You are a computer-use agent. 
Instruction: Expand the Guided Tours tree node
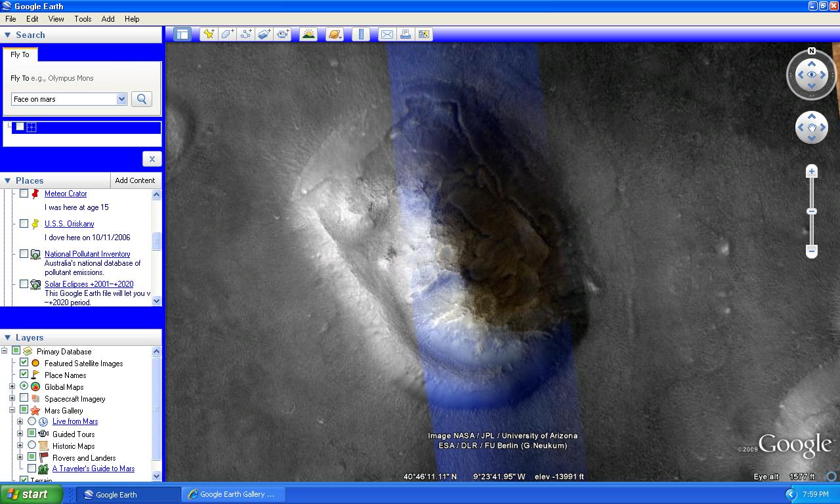coord(20,434)
